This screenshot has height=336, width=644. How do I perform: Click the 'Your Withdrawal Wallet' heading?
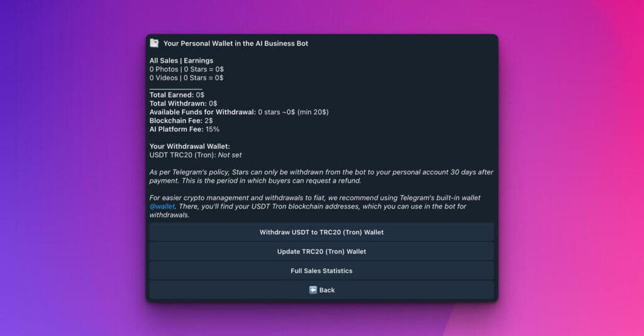tap(190, 146)
